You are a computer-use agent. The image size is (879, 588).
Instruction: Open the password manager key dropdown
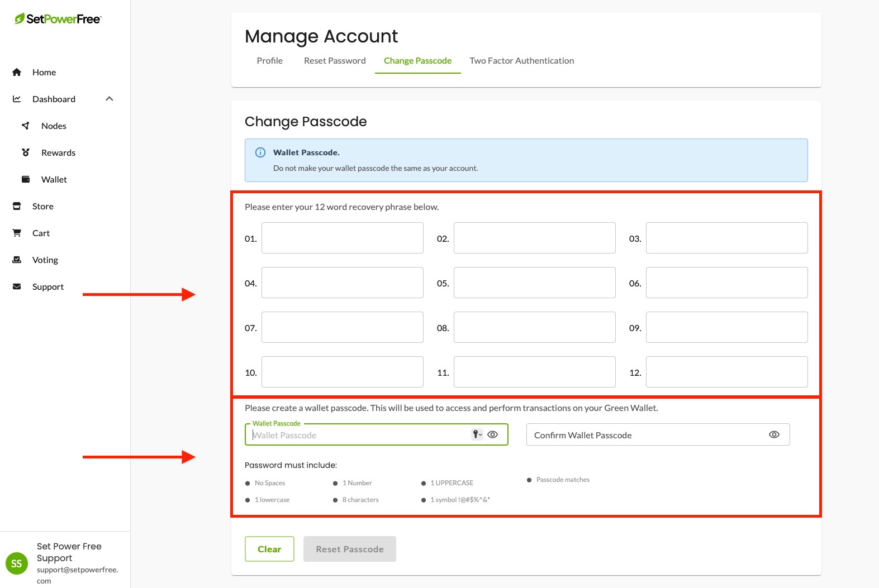477,434
